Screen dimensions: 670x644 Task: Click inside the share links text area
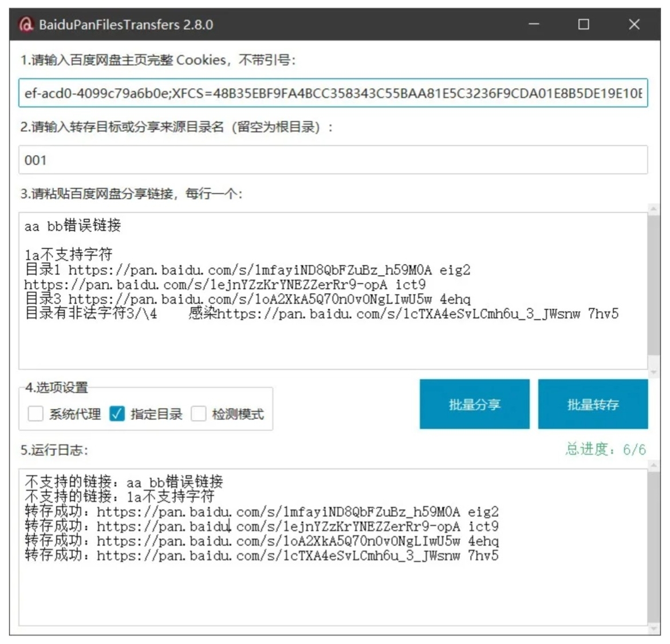pyautogui.click(x=333, y=291)
